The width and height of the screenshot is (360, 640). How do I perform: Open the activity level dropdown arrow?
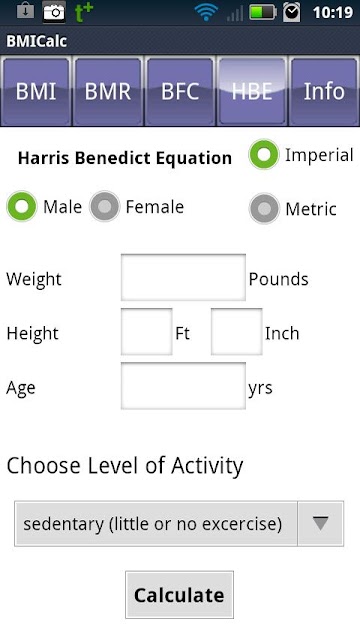pos(320,524)
